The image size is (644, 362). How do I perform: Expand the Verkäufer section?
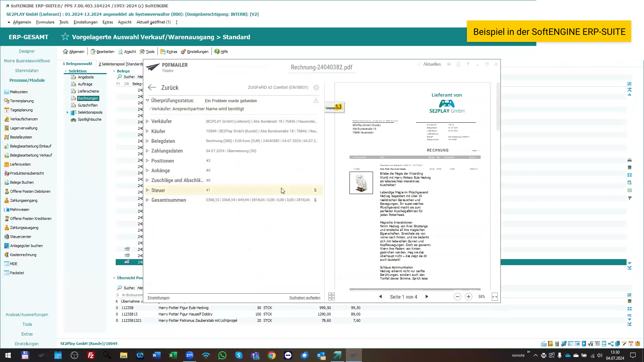(x=147, y=121)
